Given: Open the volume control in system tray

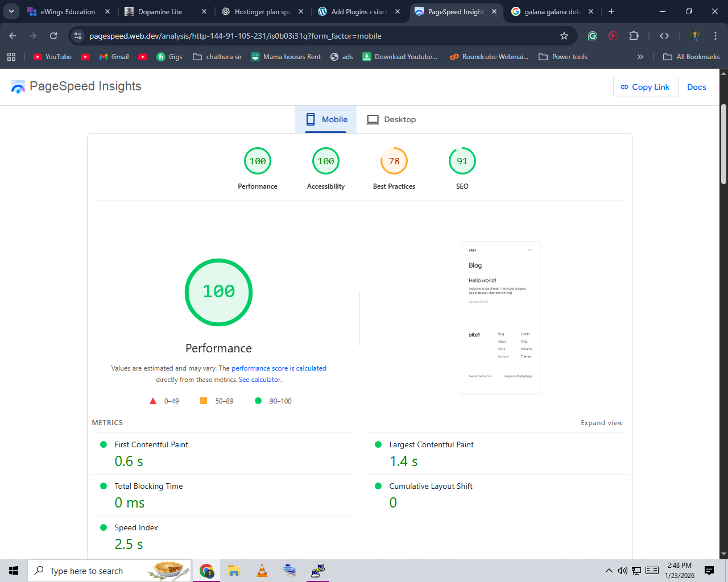Looking at the screenshot, I should point(623,571).
